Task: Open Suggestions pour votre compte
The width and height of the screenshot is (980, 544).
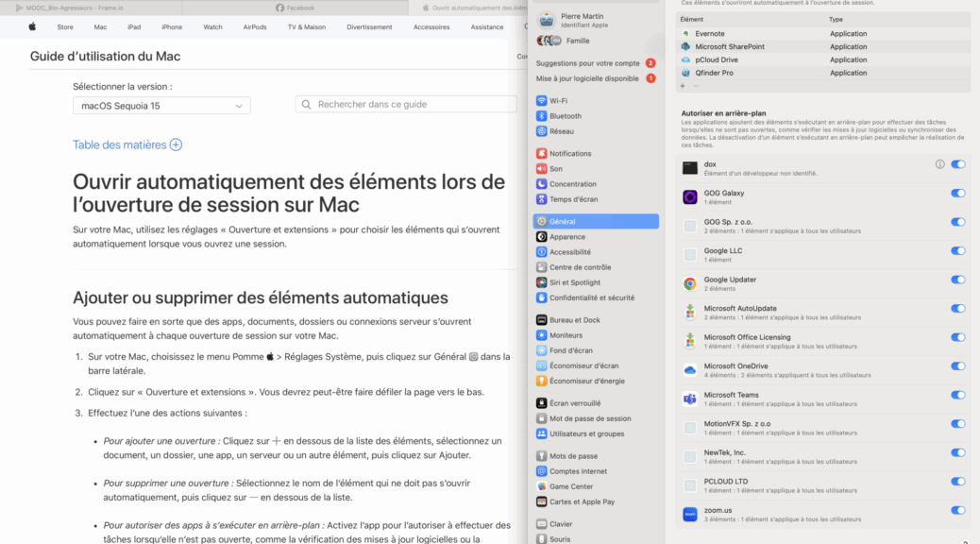Action: (x=596, y=63)
